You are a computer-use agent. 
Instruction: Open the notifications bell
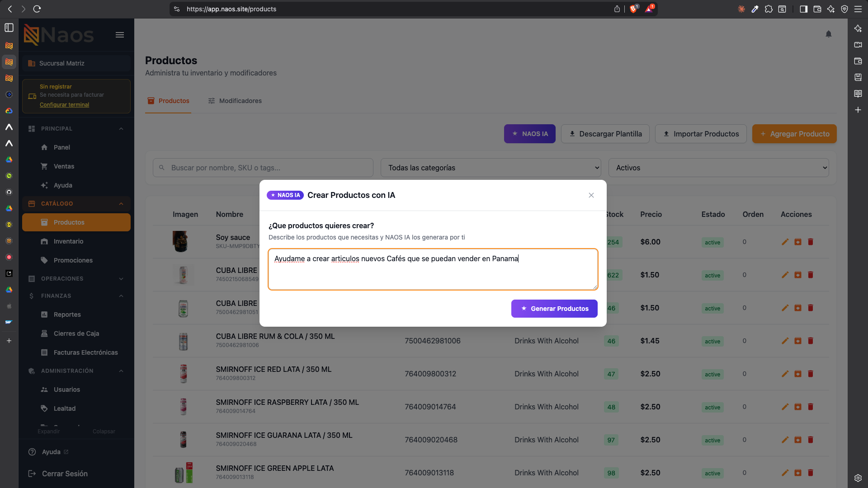tap(829, 34)
